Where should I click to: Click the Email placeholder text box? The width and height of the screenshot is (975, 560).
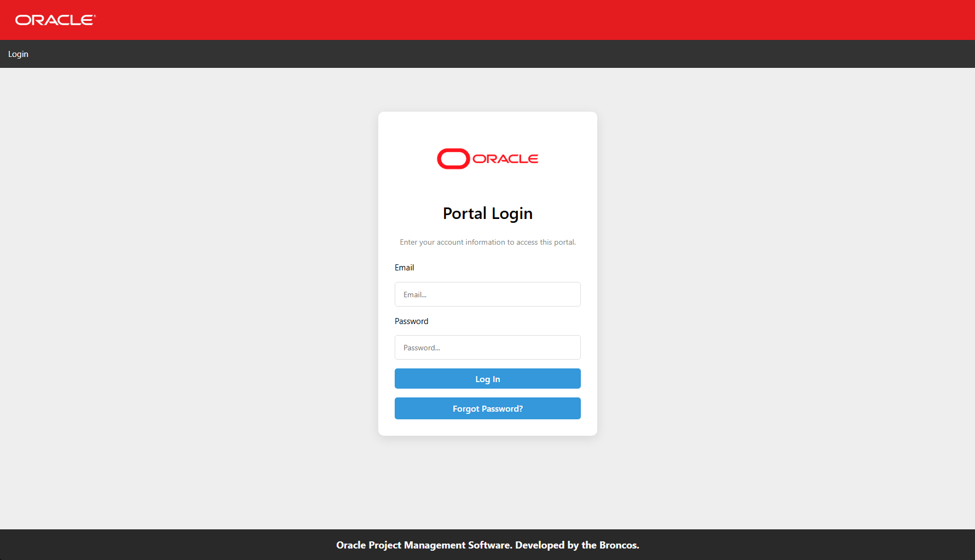click(x=487, y=294)
